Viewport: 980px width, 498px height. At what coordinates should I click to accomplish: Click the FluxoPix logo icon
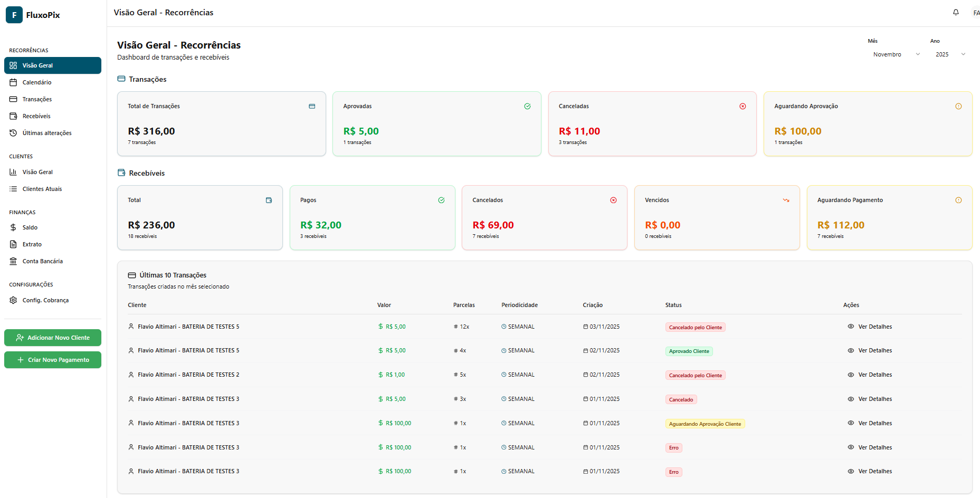pyautogui.click(x=14, y=15)
